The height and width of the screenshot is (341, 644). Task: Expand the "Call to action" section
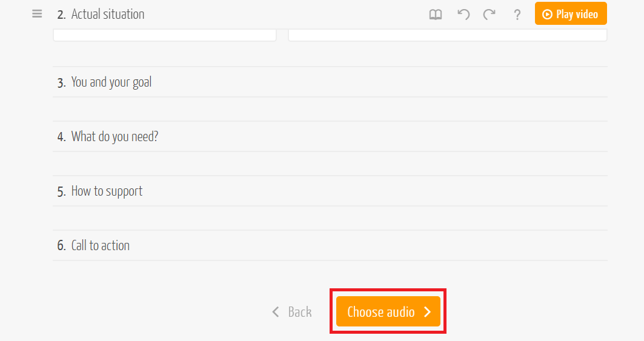tap(100, 246)
